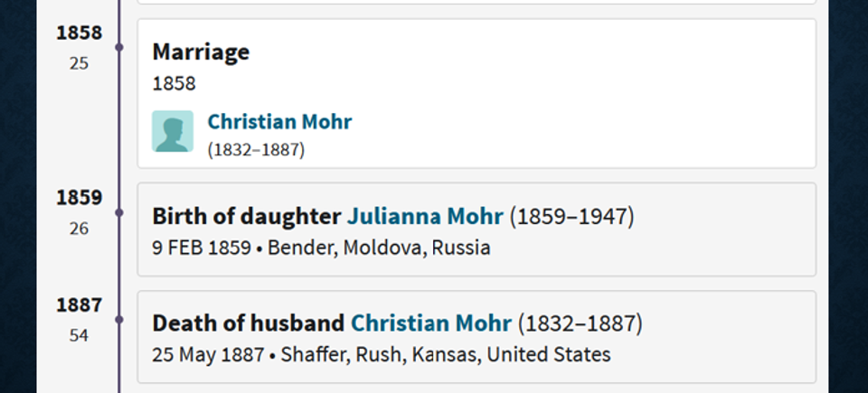Open Christian Mohr link in Marriage card
This screenshot has height=393, width=868.
(279, 122)
